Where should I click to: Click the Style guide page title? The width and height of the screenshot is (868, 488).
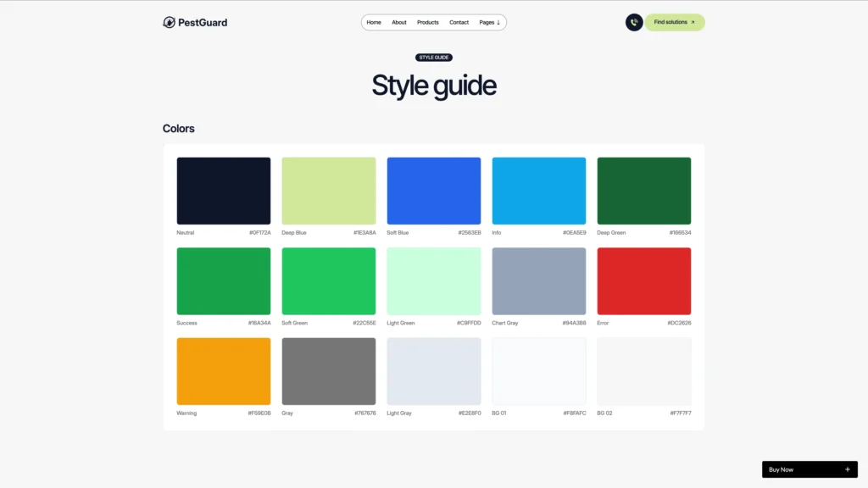point(434,86)
